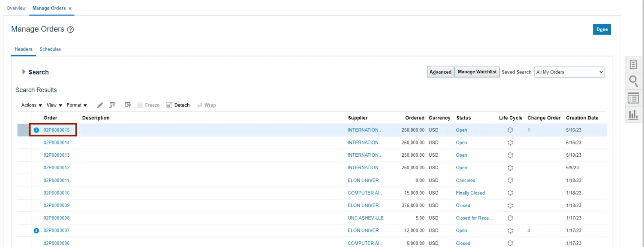This screenshot has width=644, height=247.
Task: Open the bar chart reports panel icon
Action: coord(633,115)
